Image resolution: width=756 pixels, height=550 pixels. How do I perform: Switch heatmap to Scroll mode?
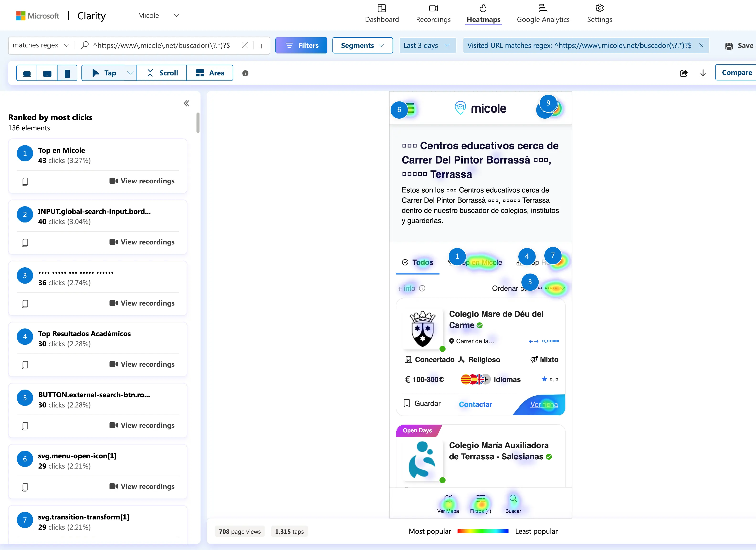click(162, 73)
